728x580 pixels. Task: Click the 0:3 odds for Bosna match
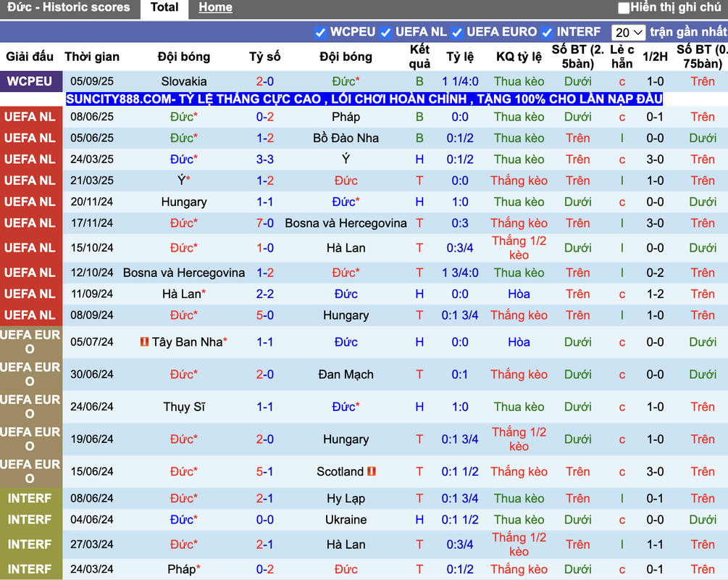pos(460,223)
